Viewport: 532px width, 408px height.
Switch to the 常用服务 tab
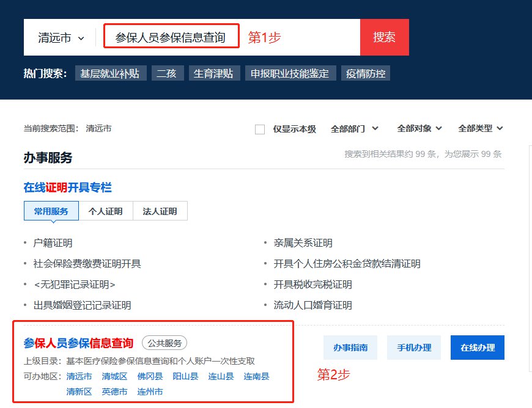pos(51,211)
